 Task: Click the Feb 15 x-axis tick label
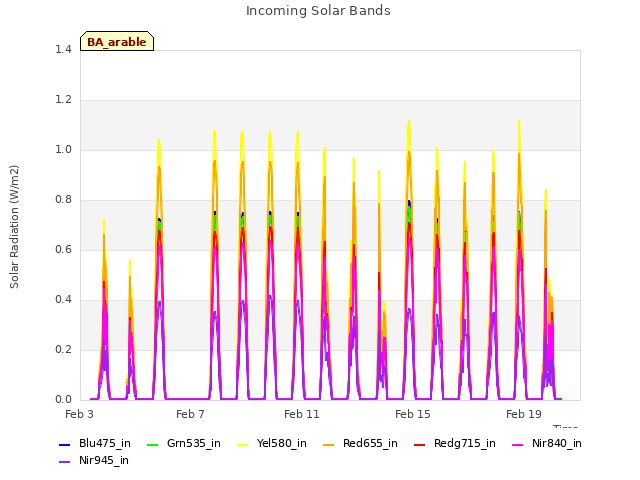tap(413, 414)
